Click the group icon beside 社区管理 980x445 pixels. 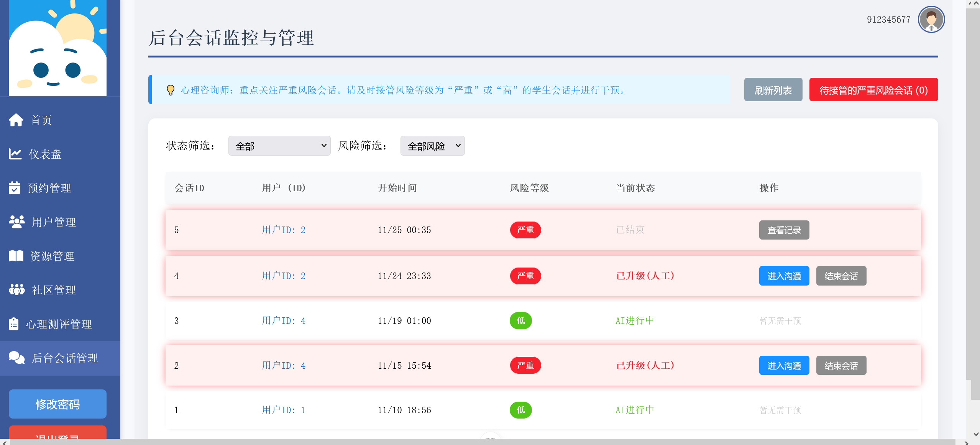tap(17, 290)
